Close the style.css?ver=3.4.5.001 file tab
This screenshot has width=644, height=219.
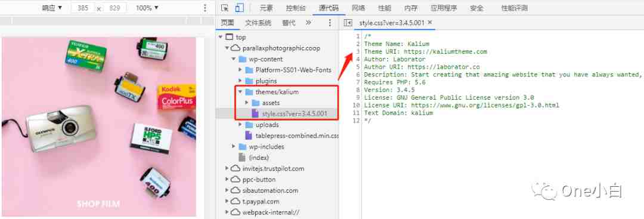(429, 23)
